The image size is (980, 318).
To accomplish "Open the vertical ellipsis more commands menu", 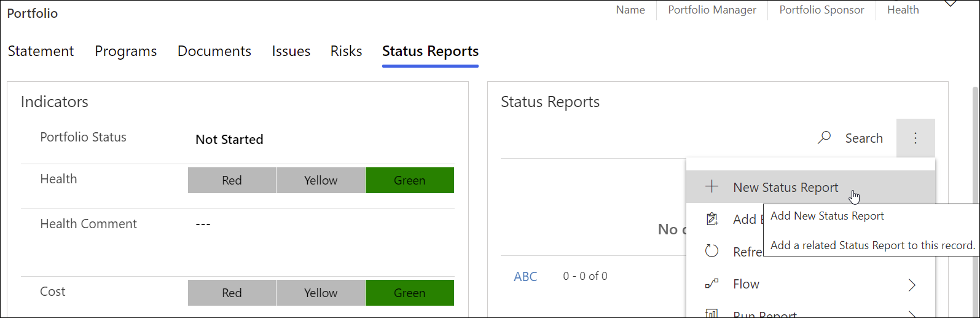I will point(915,138).
